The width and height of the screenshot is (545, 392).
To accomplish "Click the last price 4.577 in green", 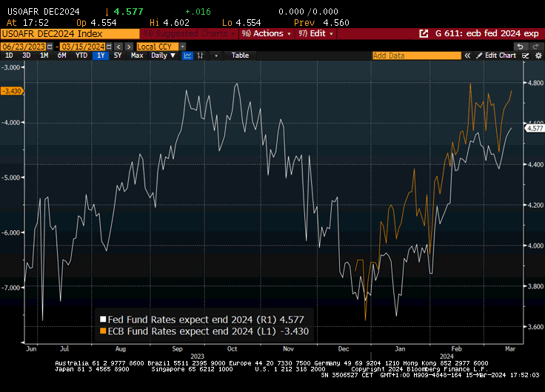I will pyautogui.click(x=128, y=12).
